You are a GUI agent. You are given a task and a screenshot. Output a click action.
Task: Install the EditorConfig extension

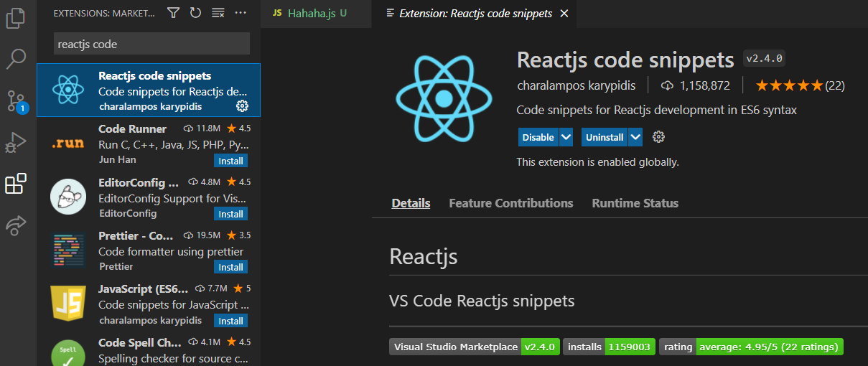coord(230,214)
